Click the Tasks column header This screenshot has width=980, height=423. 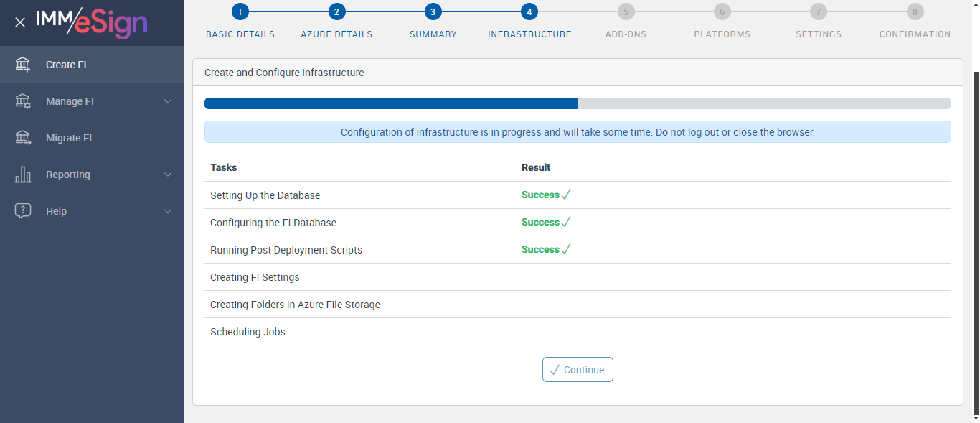224,167
